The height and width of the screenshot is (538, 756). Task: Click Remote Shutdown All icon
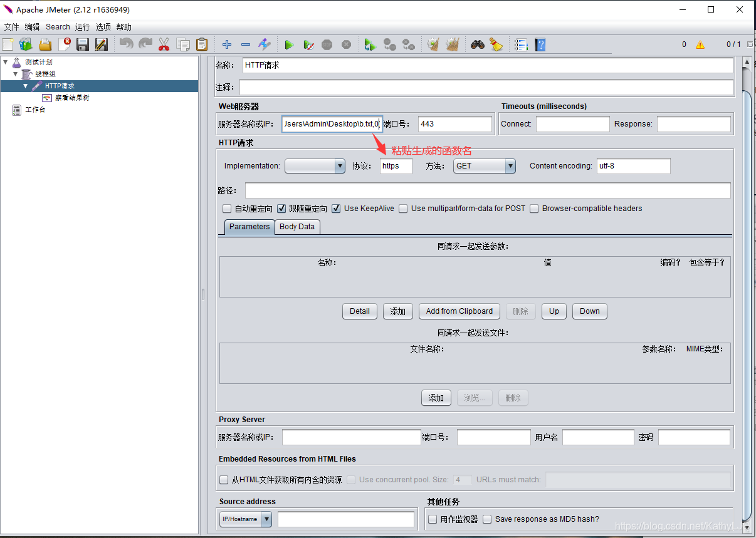point(409,44)
